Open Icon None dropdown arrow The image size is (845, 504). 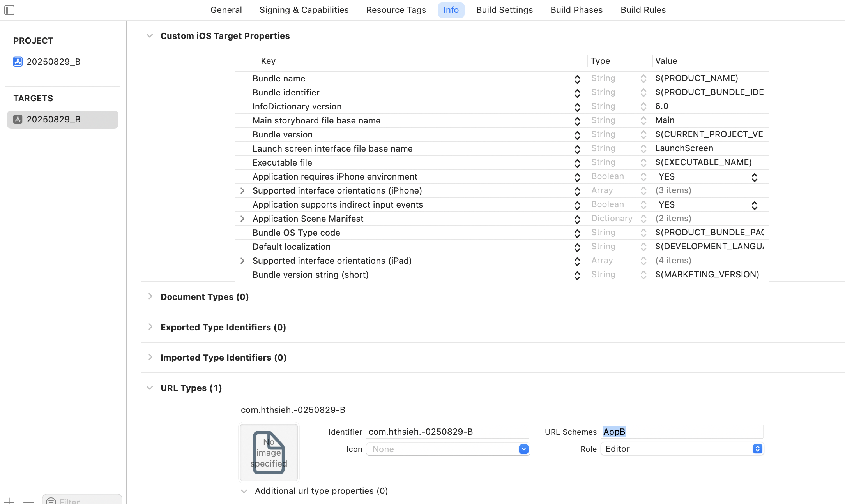(x=523, y=449)
